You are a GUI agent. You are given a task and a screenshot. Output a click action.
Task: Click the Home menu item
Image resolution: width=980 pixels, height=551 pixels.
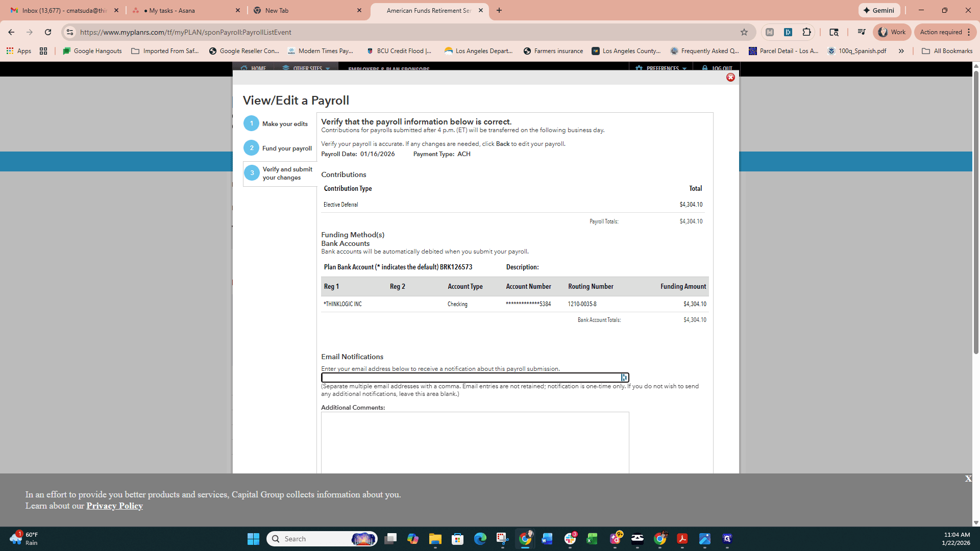[254, 68]
